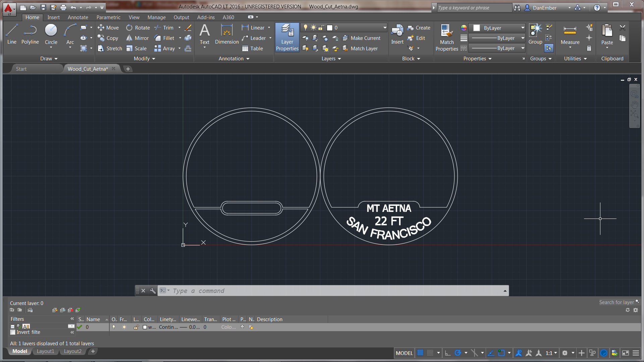Click the Copy tool
The height and width of the screenshot is (362, 644).
[108, 38]
